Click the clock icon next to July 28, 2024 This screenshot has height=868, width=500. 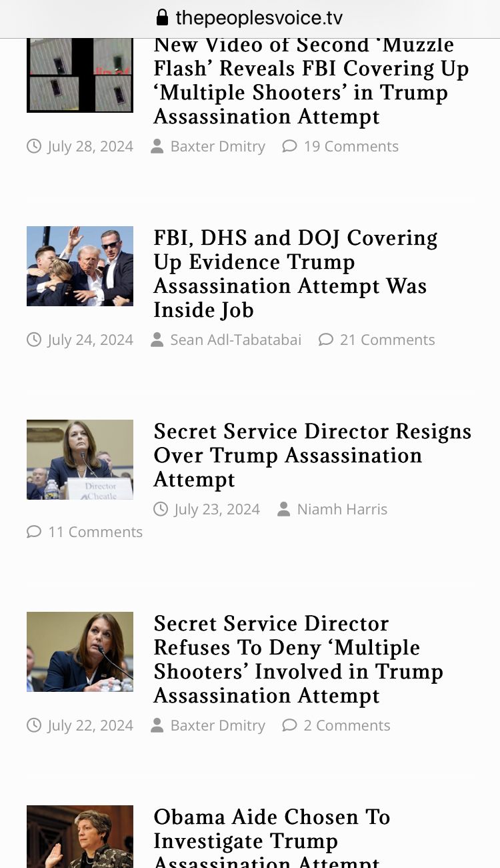(x=34, y=146)
